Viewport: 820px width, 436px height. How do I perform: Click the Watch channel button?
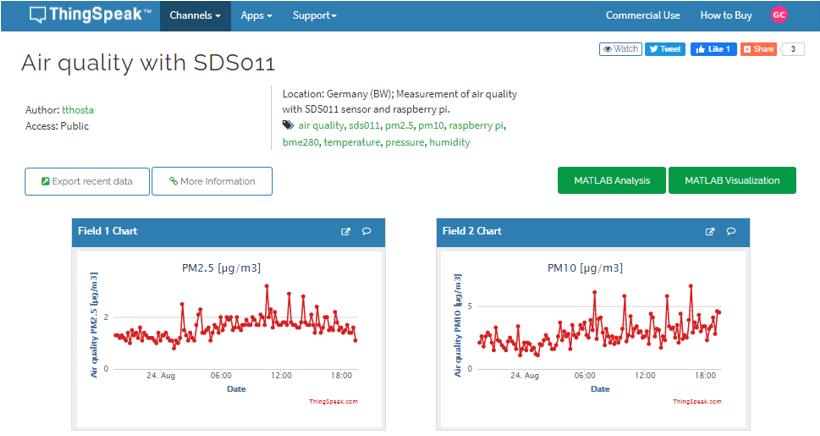[x=620, y=49]
